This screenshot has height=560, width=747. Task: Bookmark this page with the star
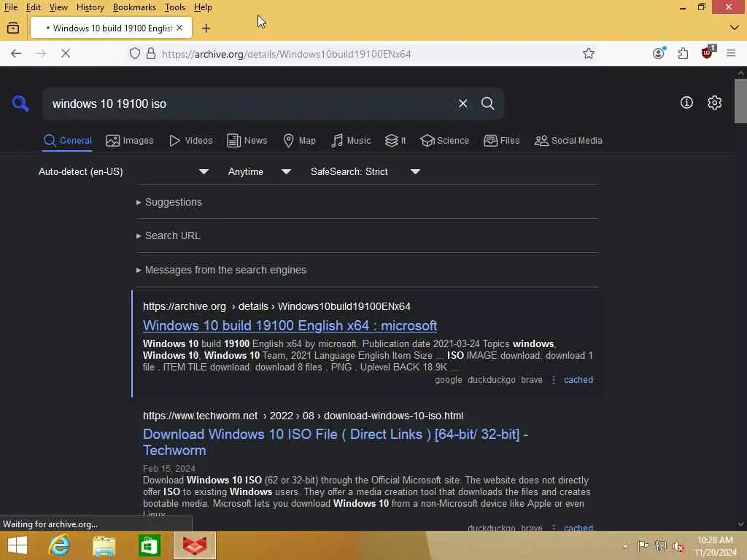pyautogui.click(x=589, y=53)
